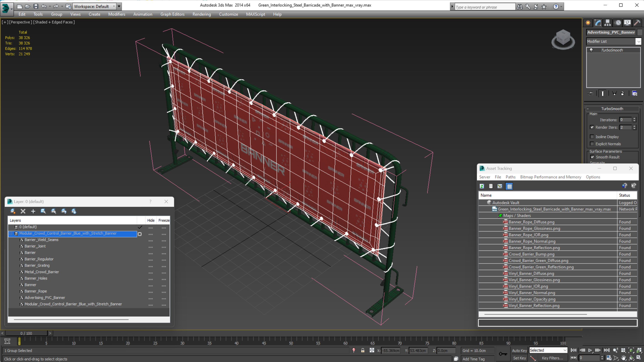Click the Open File folder icon
The image size is (644, 362).
pyautogui.click(x=28, y=6)
